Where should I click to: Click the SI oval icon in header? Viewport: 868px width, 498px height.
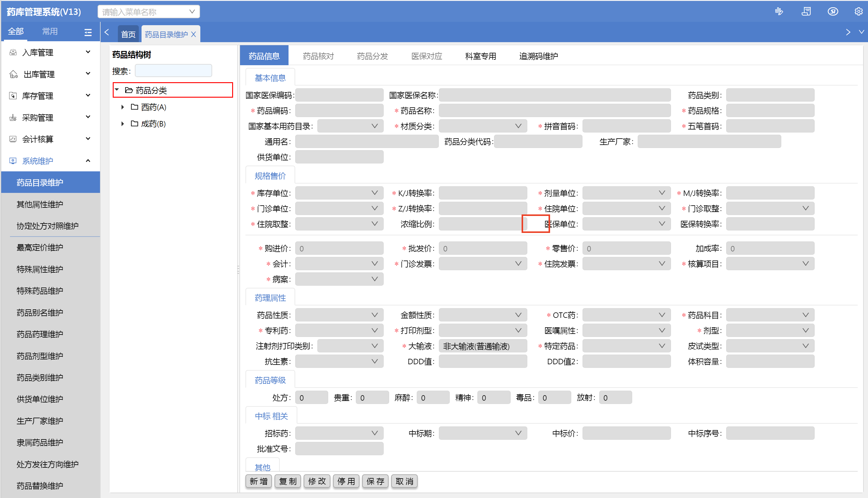click(x=833, y=12)
